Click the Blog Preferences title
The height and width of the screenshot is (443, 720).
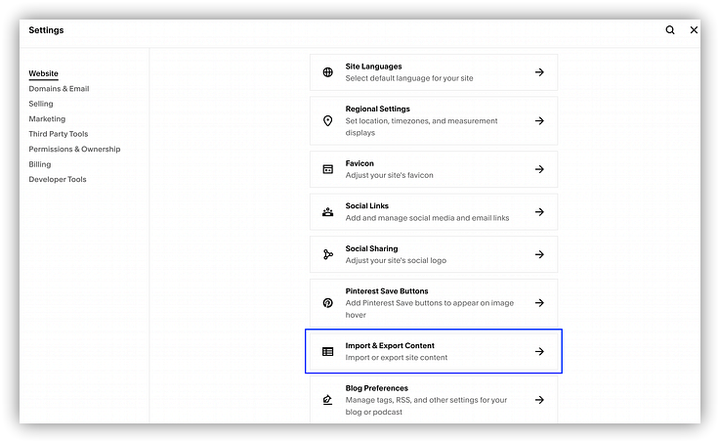(x=377, y=388)
